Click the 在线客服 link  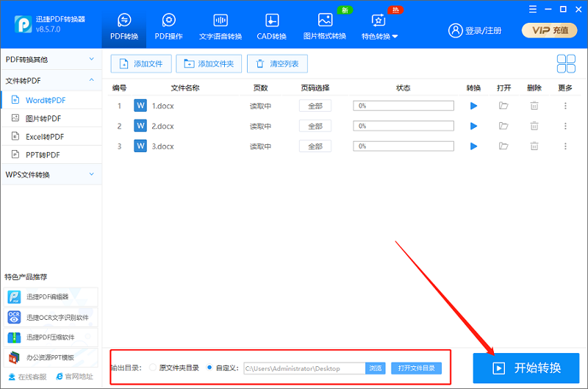click(28, 376)
